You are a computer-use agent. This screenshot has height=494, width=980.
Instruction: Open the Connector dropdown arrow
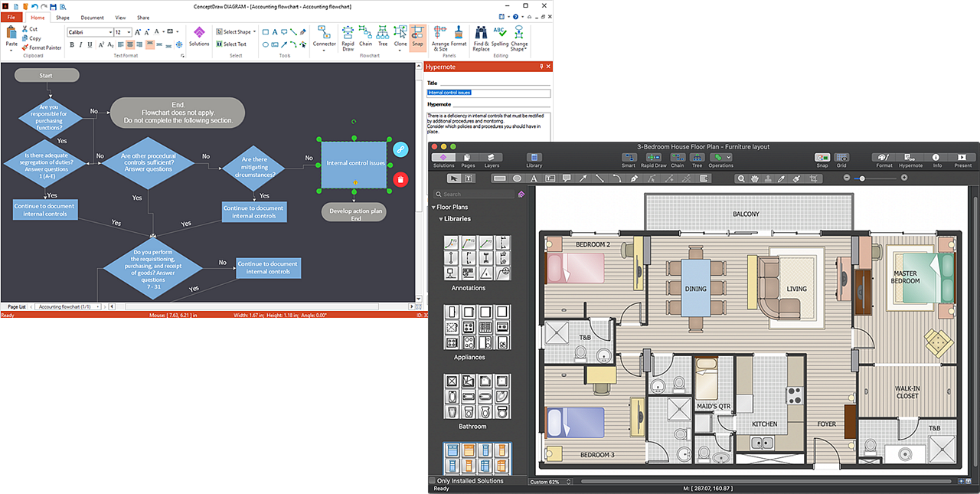point(324,51)
